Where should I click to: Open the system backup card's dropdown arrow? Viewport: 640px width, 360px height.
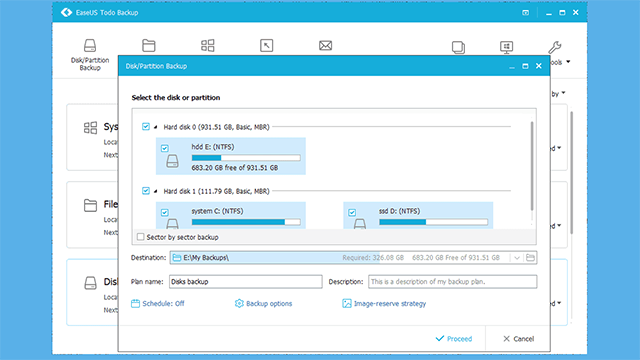(x=559, y=148)
